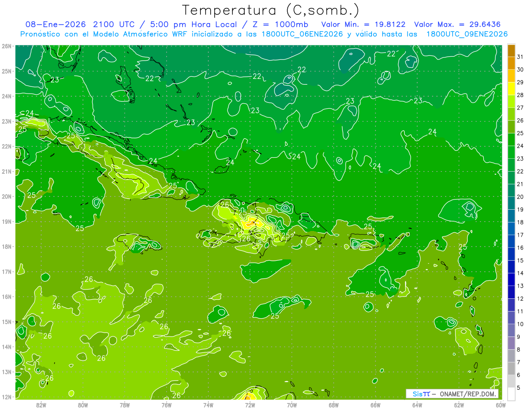Select the date "08-Ene-2026" in the header

click(x=55, y=24)
